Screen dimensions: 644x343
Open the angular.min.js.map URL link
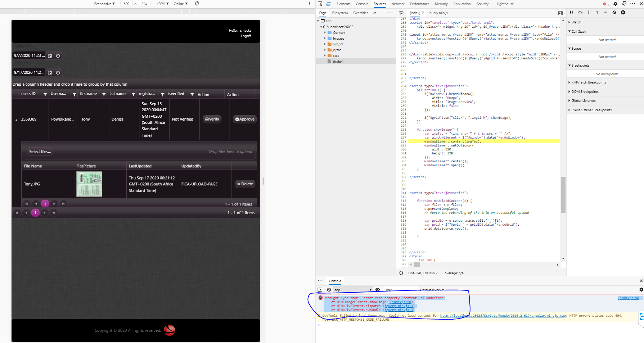pos(503,316)
